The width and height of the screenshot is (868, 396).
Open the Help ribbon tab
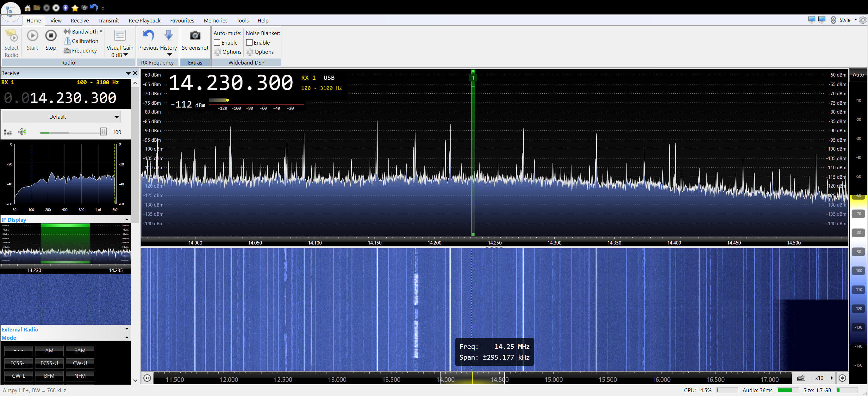(263, 21)
